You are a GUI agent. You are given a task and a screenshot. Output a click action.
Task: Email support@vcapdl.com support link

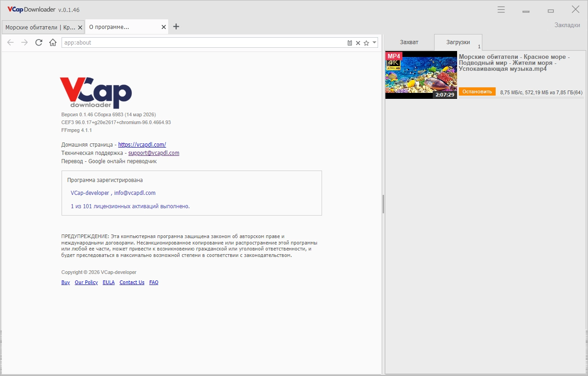point(154,153)
